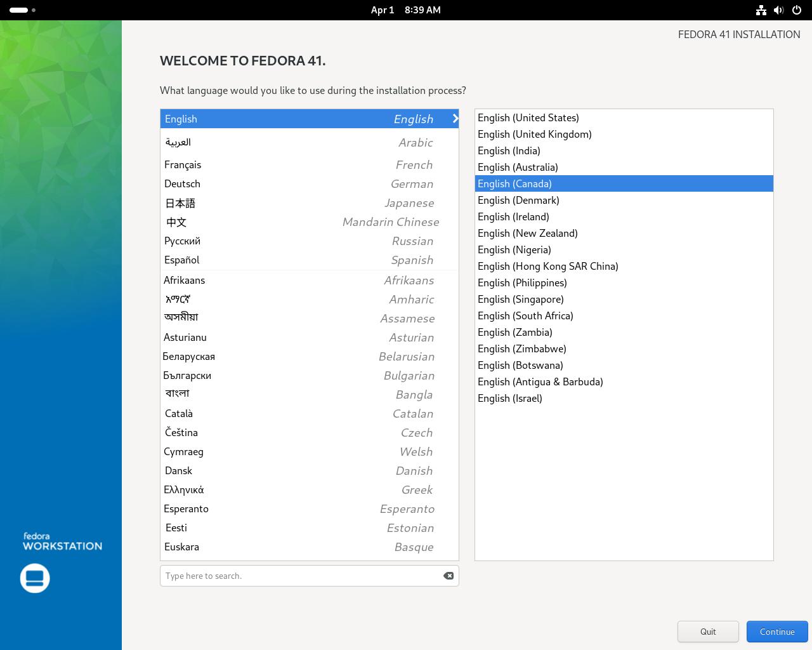Choose English (Zimbabwe) locale
This screenshot has height=650, width=812.
click(x=624, y=348)
